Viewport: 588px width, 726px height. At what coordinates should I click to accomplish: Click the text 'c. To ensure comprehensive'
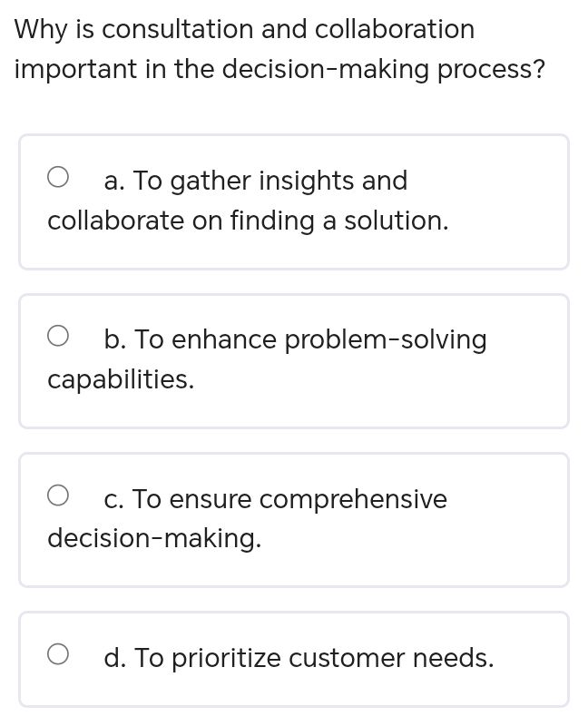click(x=275, y=498)
